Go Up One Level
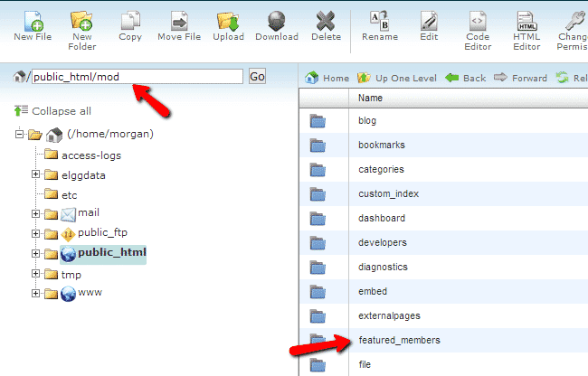The height and width of the screenshot is (376, 588). (x=397, y=78)
